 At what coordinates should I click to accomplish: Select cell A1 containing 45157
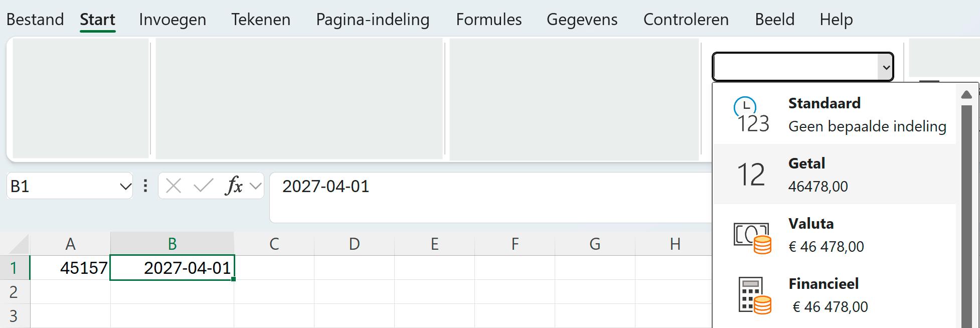pyautogui.click(x=70, y=268)
